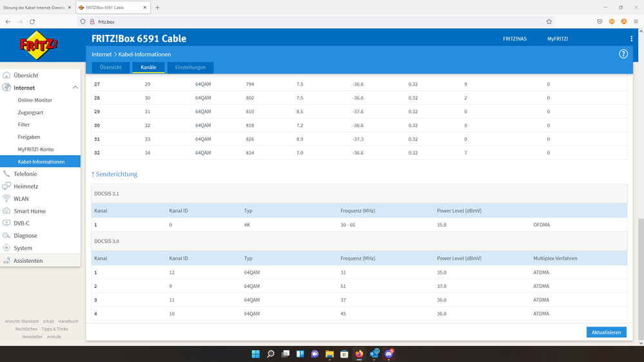The width and height of the screenshot is (644, 362).
Task: Open Firefox from the Windows taskbar
Action: pos(359,354)
